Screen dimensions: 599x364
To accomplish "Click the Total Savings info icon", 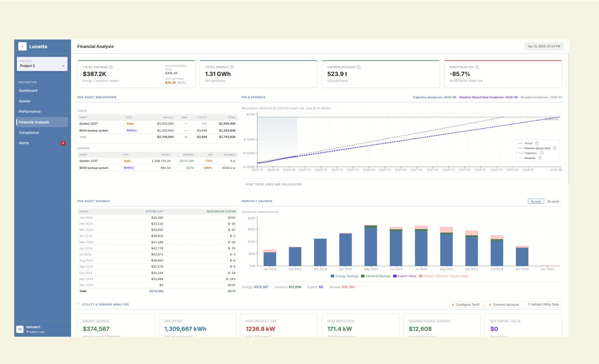I will [x=111, y=67].
